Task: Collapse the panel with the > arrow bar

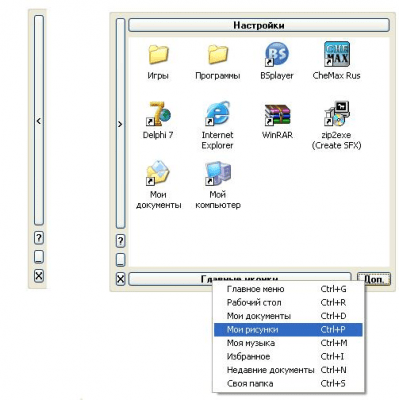Action: tap(120, 124)
